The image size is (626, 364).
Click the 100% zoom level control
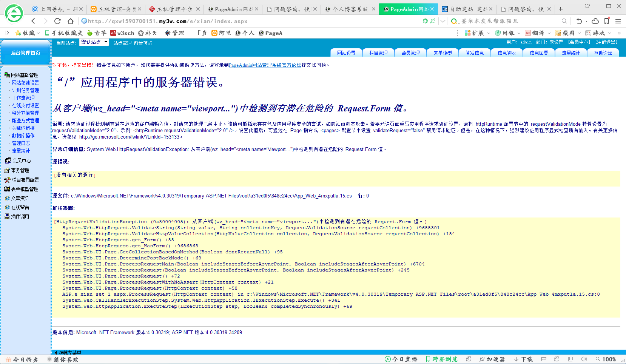click(606, 359)
